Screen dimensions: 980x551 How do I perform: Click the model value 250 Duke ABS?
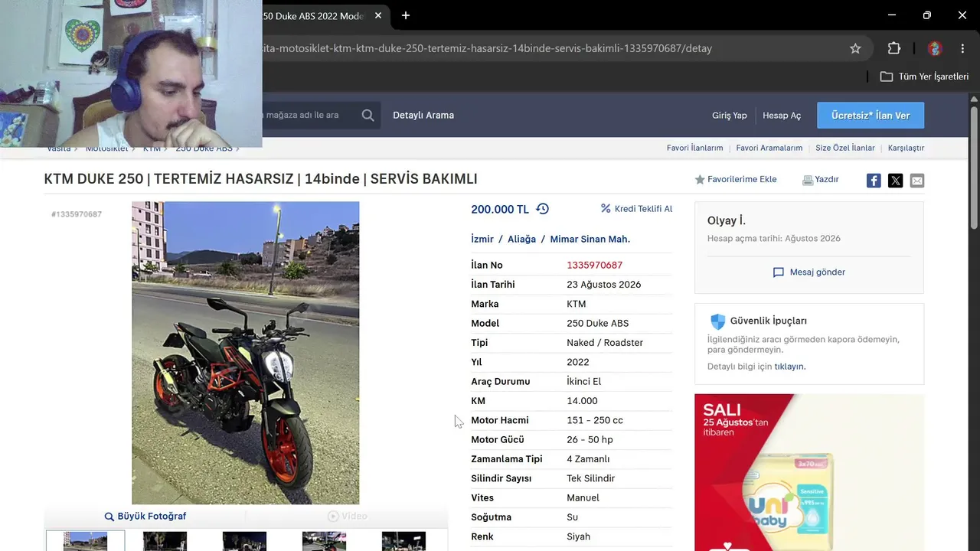(598, 324)
